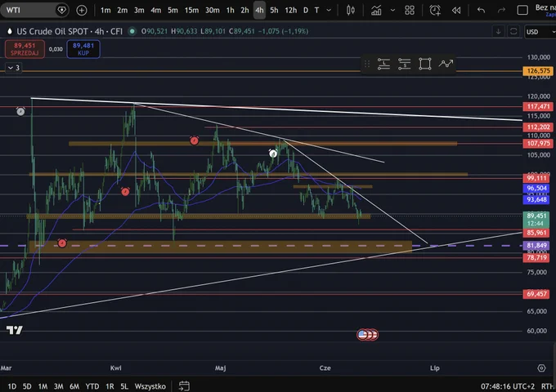Switch to the daily D timeframe

point(306,11)
